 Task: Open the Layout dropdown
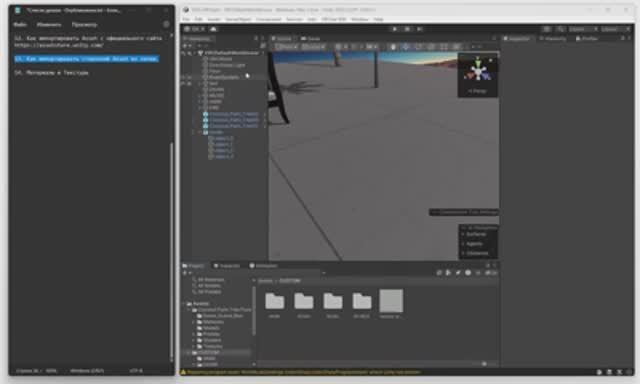[x=616, y=29]
